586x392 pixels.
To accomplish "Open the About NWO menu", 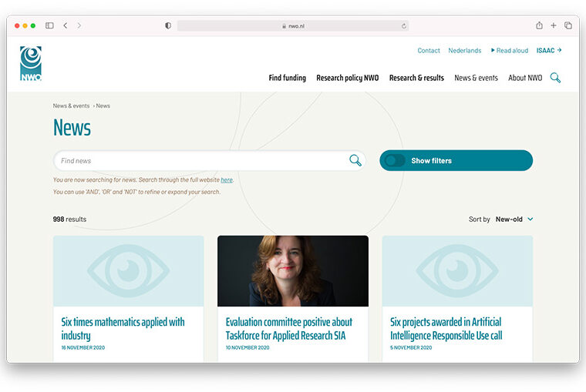I will [525, 78].
